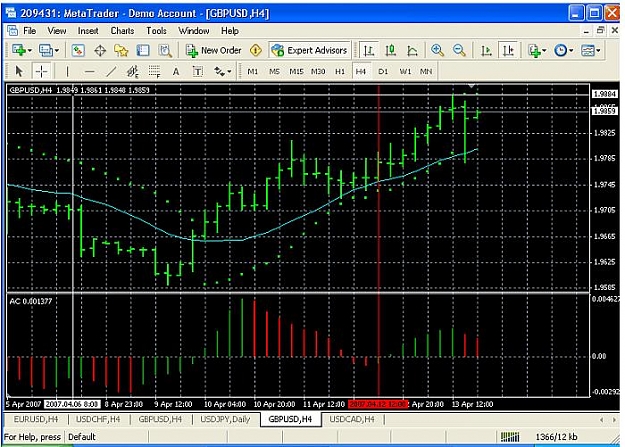Toggle the Terminal panel icon
Image resolution: width=625 pixels, height=447 pixels.
tap(143, 51)
